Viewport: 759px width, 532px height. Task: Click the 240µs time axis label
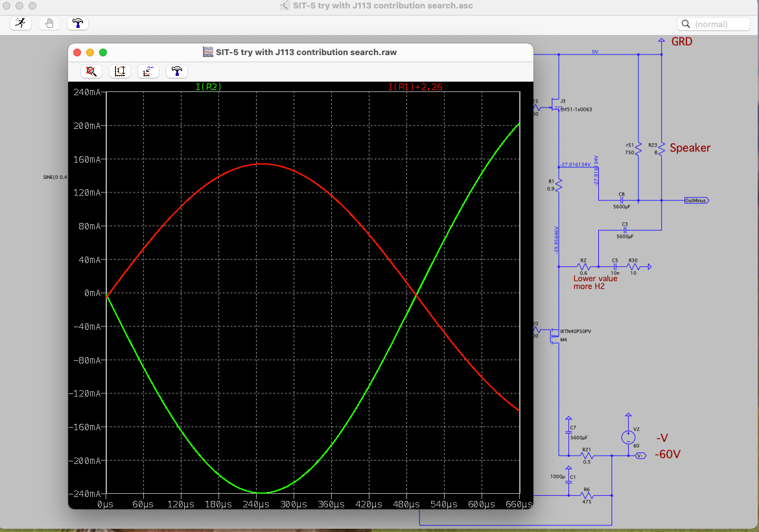[256, 504]
